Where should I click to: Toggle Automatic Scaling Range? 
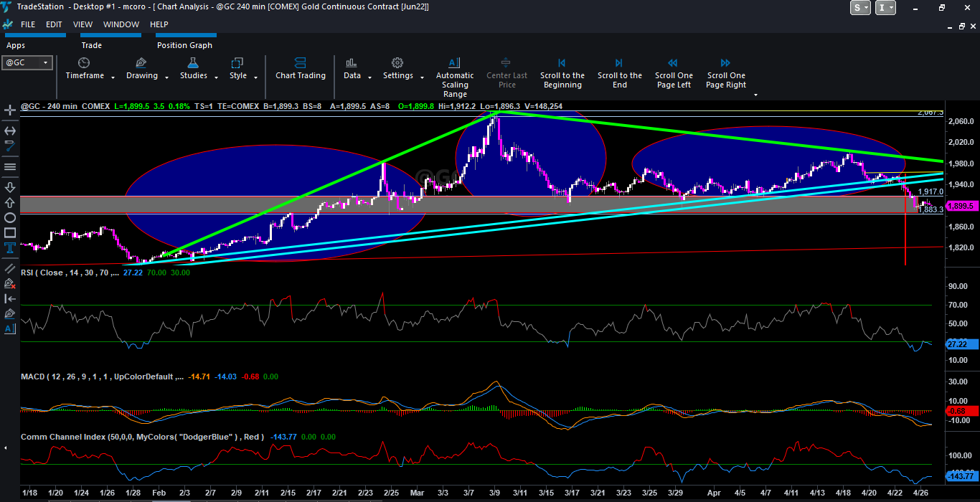click(454, 63)
